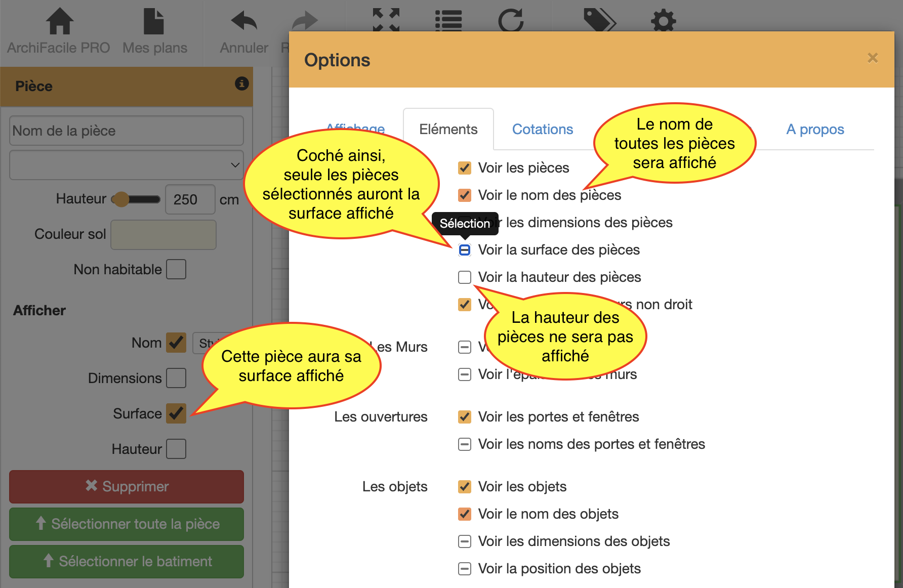Select the tag icon in the toolbar
Viewport: 903px width, 588px height.
click(600, 20)
